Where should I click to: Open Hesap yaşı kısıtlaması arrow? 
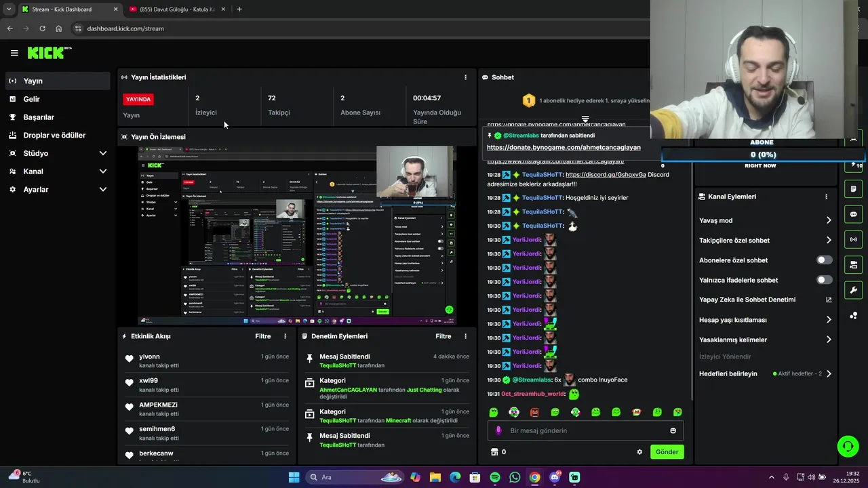(x=829, y=320)
